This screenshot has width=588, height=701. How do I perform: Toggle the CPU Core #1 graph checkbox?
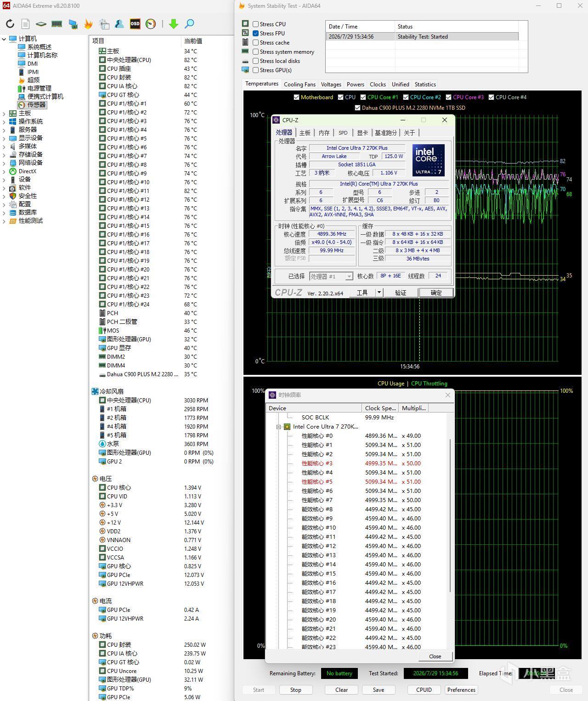[x=363, y=97]
